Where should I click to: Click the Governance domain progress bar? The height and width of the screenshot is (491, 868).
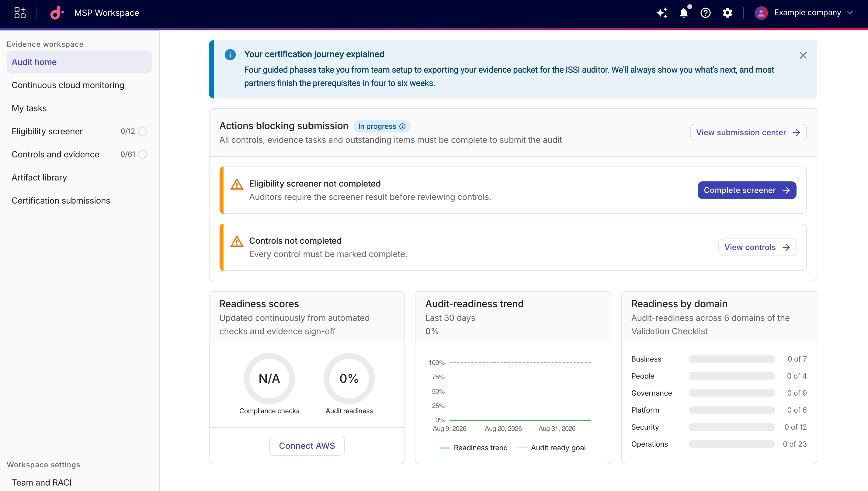pyautogui.click(x=732, y=393)
